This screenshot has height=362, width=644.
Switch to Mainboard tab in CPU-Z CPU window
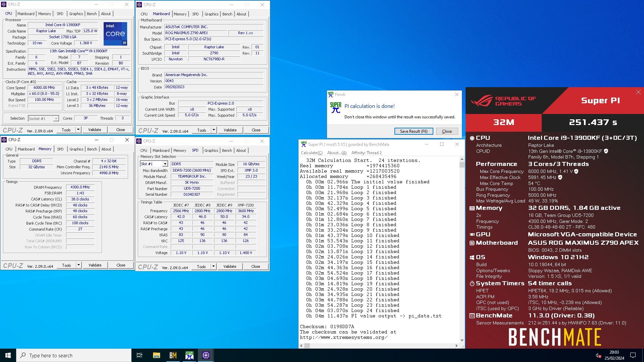[26, 14]
